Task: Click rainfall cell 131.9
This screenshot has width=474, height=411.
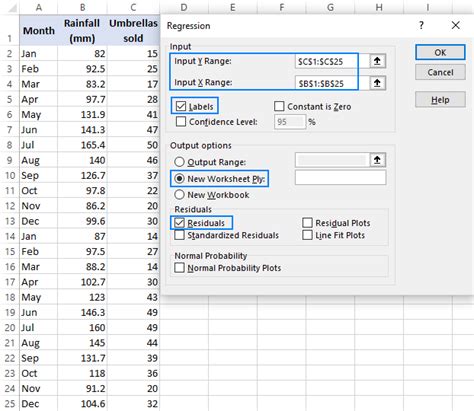Action: 82,115
